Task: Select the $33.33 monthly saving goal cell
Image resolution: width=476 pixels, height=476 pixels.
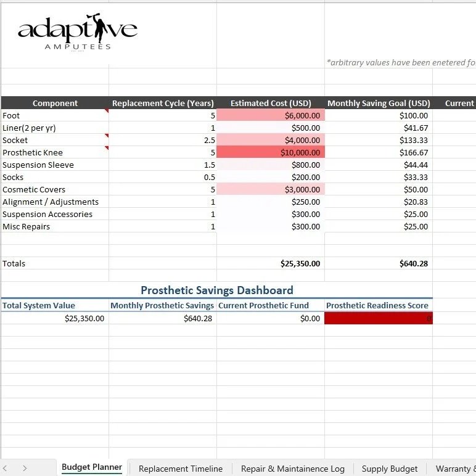Action: (379, 178)
